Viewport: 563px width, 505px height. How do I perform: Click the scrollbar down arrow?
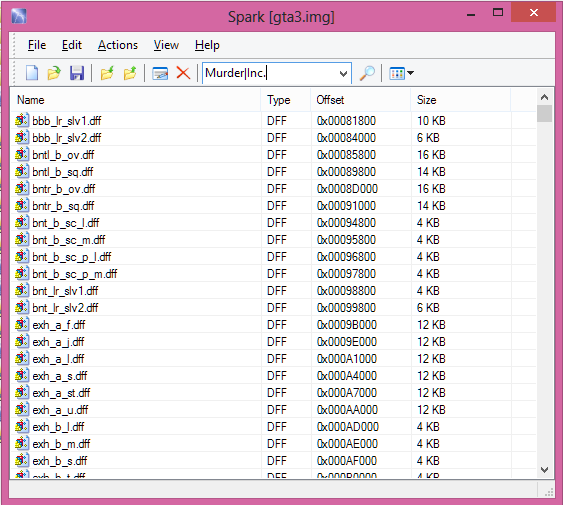point(544,470)
